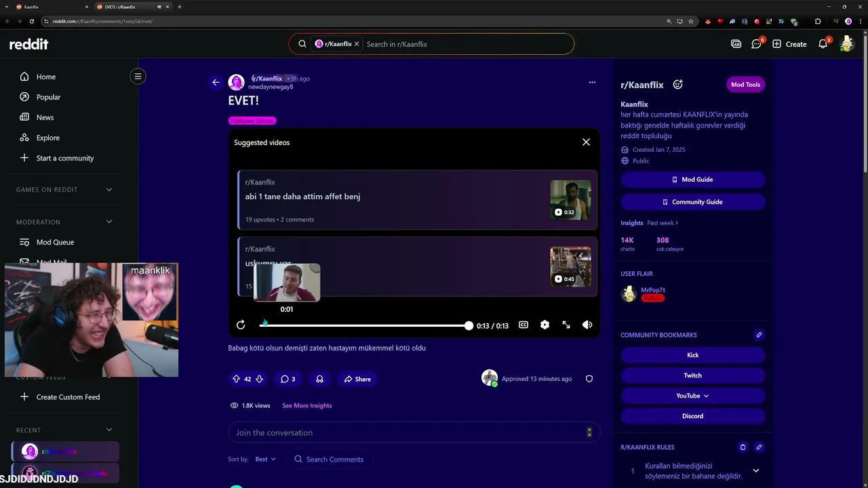
Task: Downvote the EVET! post
Action: [x=259, y=379]
